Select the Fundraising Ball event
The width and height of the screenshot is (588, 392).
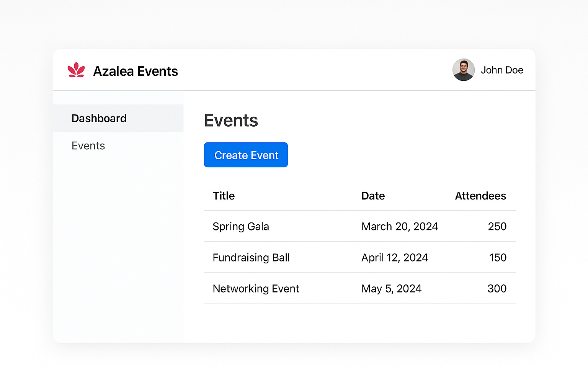click(251, 258)
